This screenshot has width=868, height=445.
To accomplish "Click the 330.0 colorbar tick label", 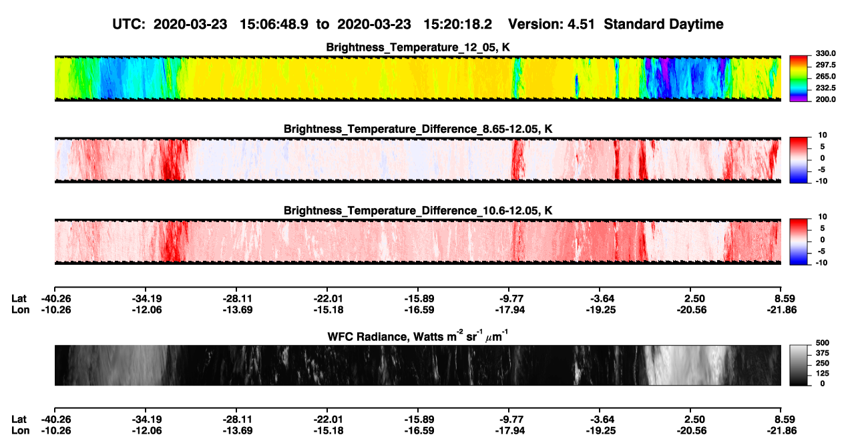I will [825, 53].
